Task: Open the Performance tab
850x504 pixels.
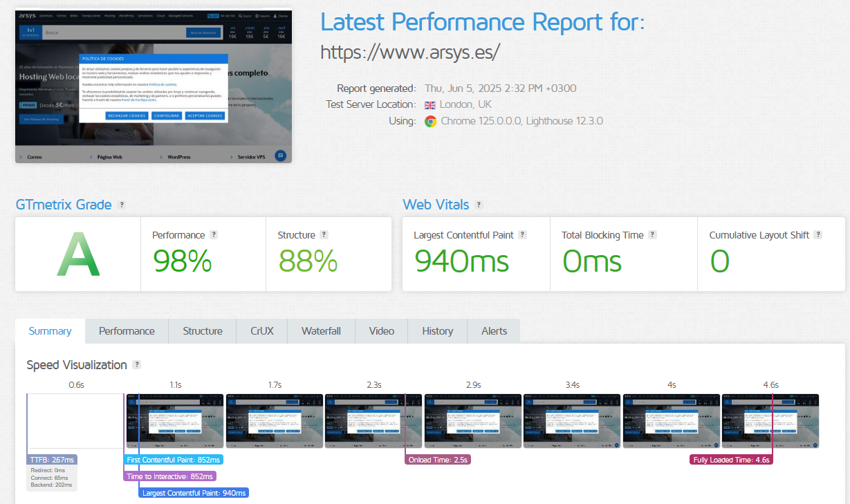Action: coord(127,331)
